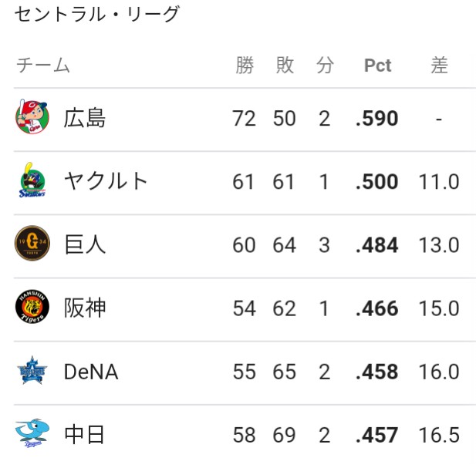Open the 広島 team name link

click(x=85, y=118)
